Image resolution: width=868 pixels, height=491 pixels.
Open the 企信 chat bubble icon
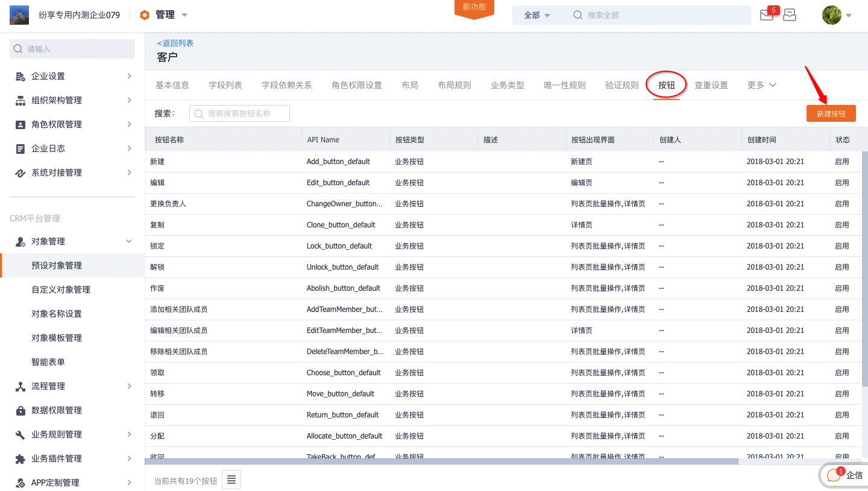point(834,475)
